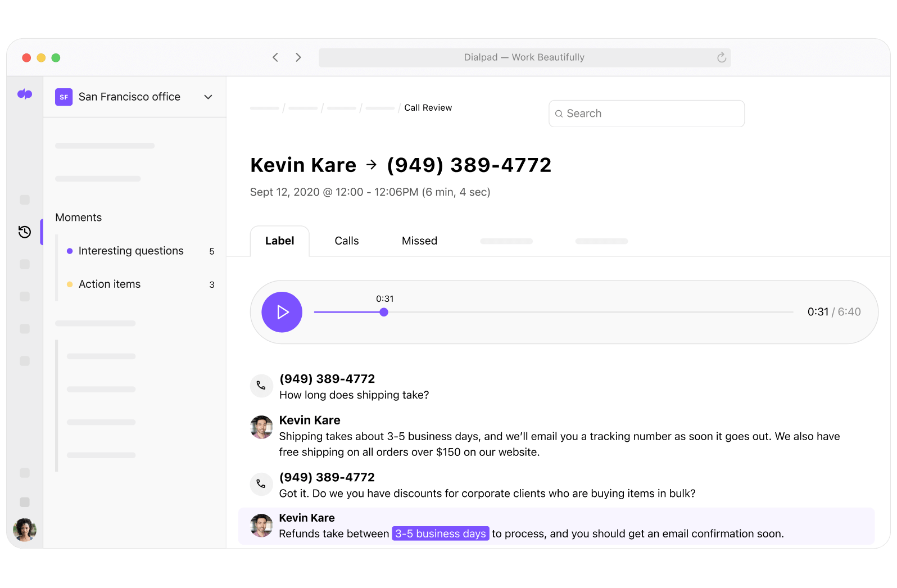The width and height of the screenshot is (897, 588).
Task: Click the audio playback slider handle
Action: coord(384,312)
